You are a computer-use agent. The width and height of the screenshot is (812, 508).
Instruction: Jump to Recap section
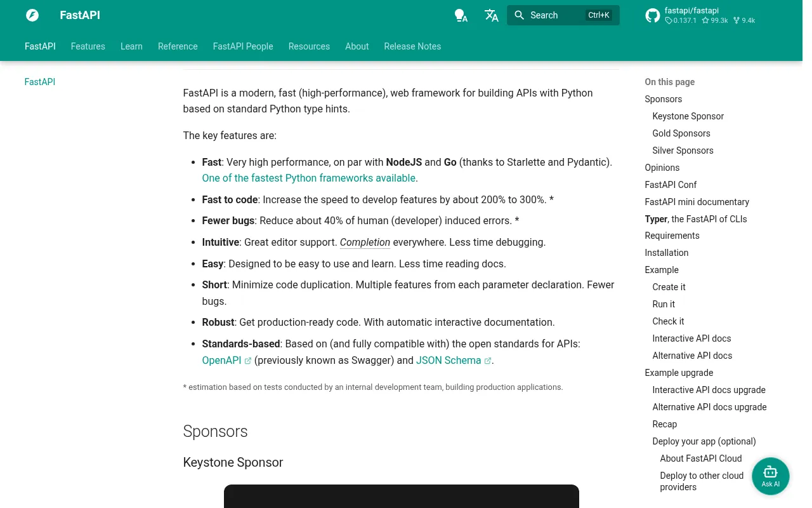point(665,424)
